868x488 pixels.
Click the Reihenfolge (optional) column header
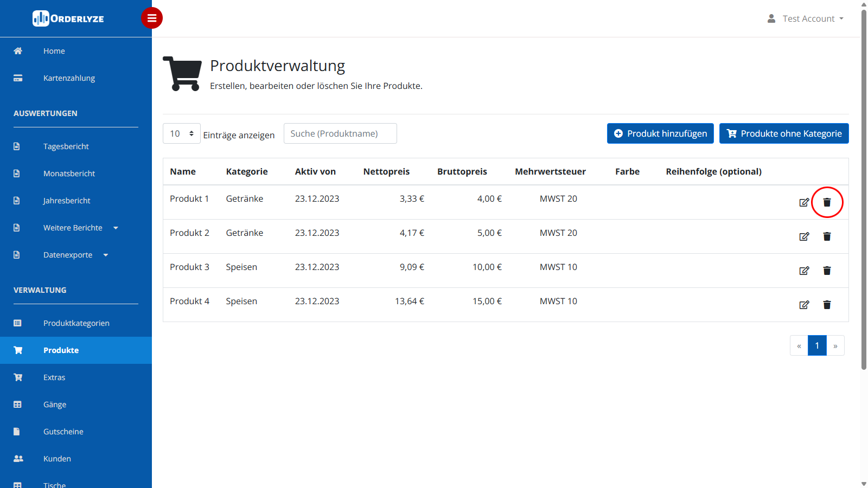(x=714, y=171)
